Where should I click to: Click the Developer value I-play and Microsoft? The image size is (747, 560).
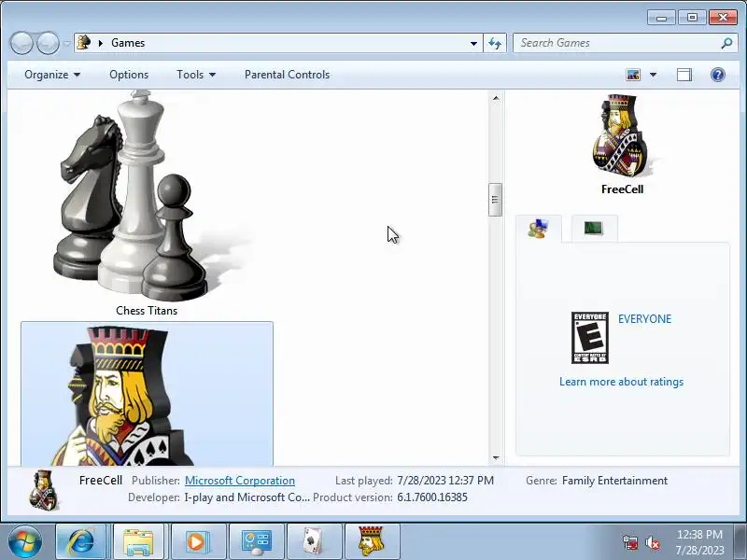247,497
